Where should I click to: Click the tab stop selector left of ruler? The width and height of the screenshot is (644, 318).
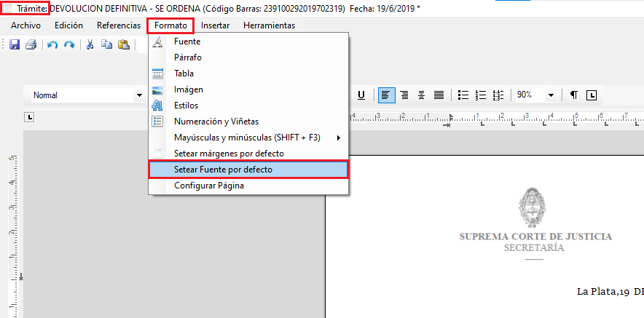(x=29, y=116)
